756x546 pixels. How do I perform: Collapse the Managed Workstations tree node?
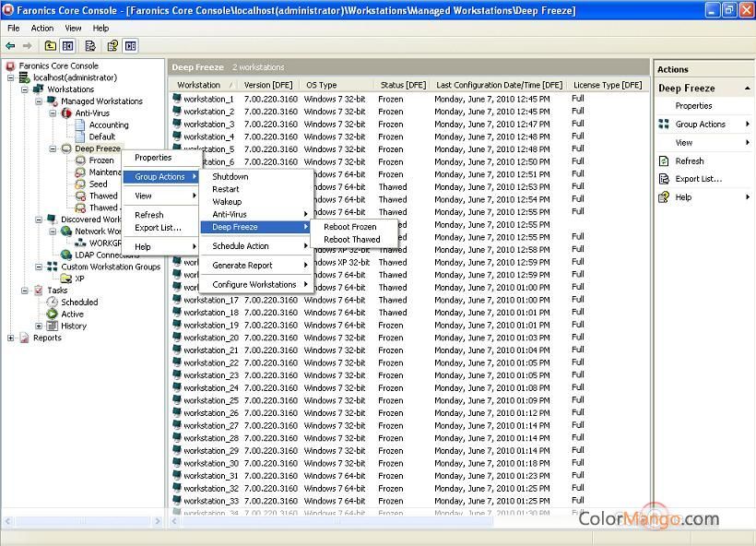39,101
